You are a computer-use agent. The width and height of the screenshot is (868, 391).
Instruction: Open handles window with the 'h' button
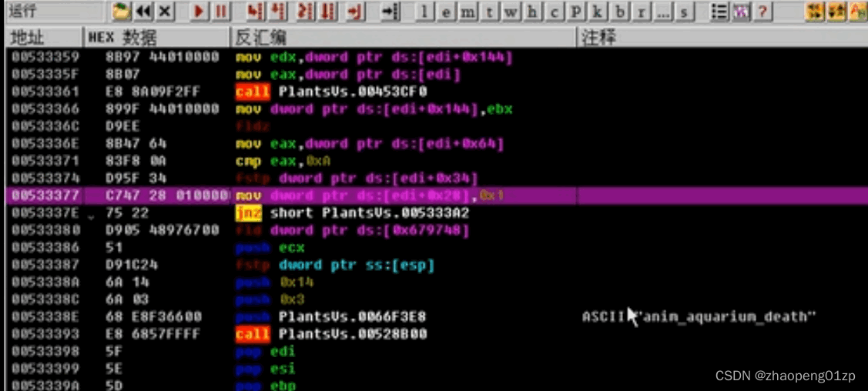click(x=532, y=12)
